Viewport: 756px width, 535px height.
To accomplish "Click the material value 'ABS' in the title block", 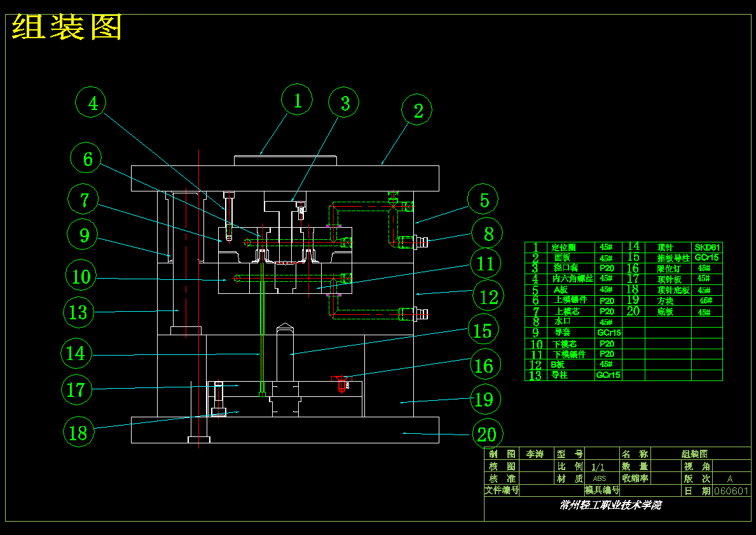I will [600, 478].
